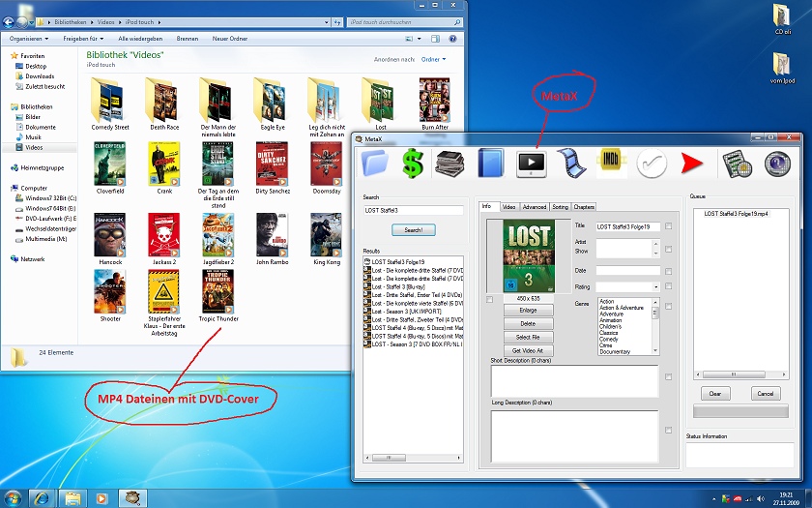Select the Dirty Sanchez movie file

click(x=273, y=168)
